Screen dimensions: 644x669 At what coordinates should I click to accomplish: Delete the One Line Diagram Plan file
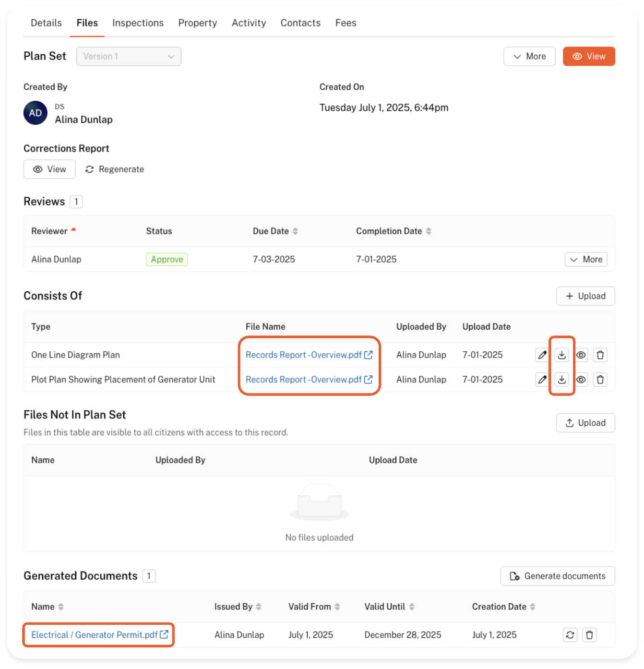pos(600,355)
